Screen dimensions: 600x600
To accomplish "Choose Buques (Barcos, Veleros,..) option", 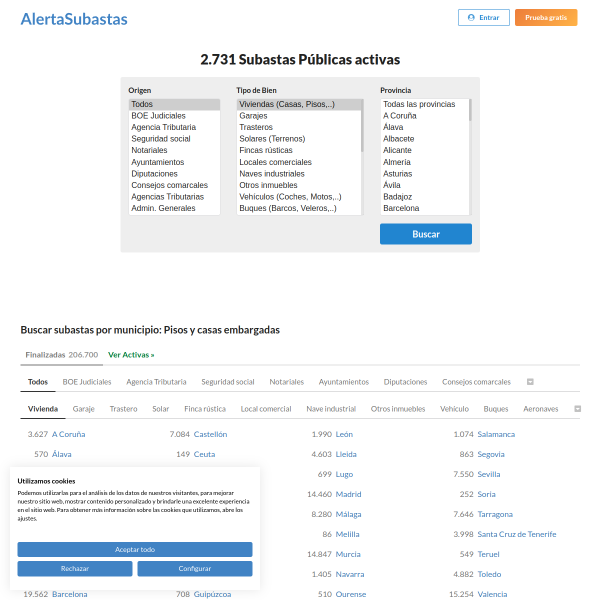I will (x=298, y=208).
